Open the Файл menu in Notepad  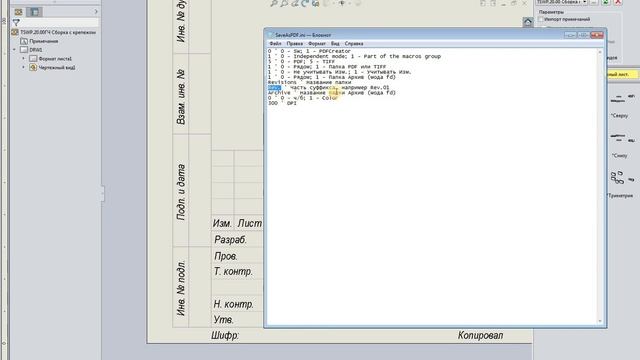[x=275, y=44]
